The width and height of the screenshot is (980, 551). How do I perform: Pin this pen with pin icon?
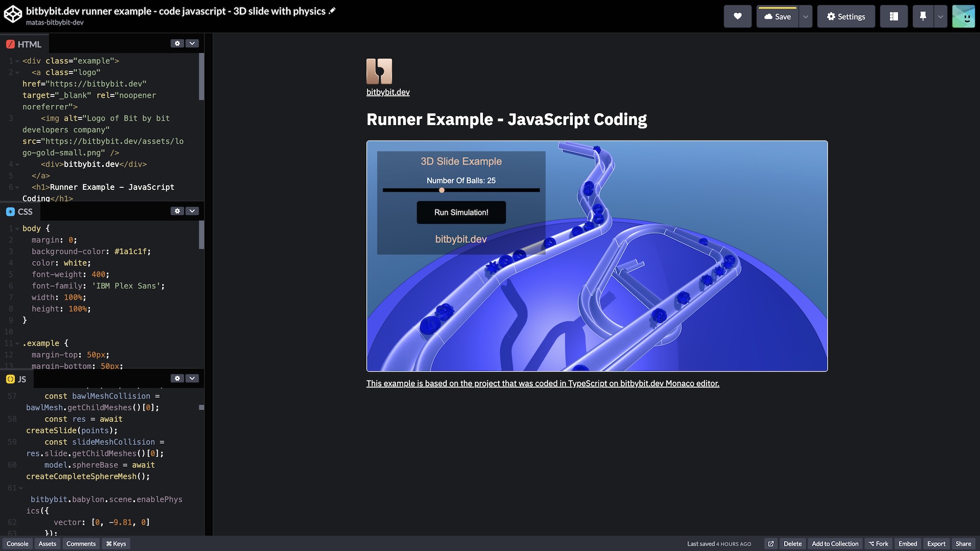click(x=923, y=16)
